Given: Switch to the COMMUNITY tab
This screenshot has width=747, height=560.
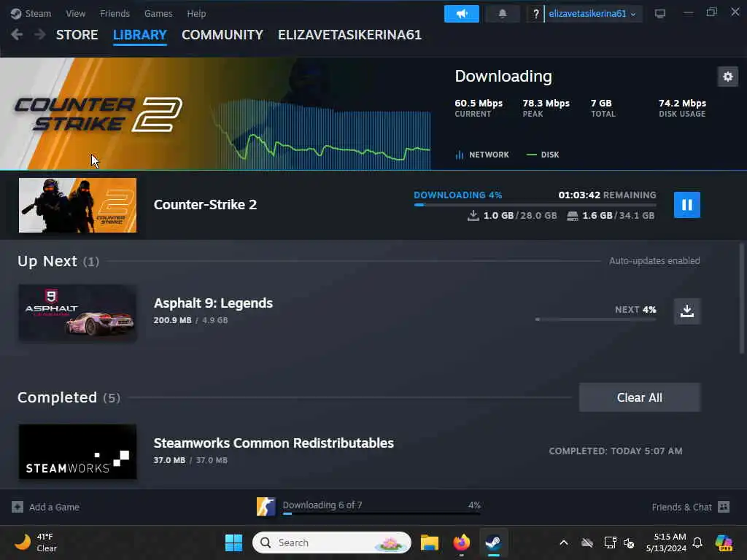Looking at the screenshot, I should point(222,35).
